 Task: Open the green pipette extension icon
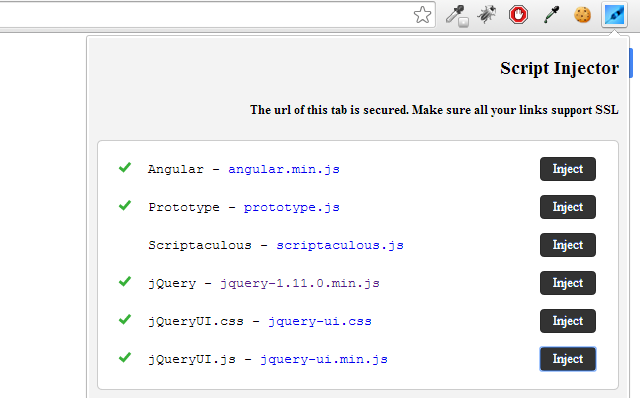point(551,15)
